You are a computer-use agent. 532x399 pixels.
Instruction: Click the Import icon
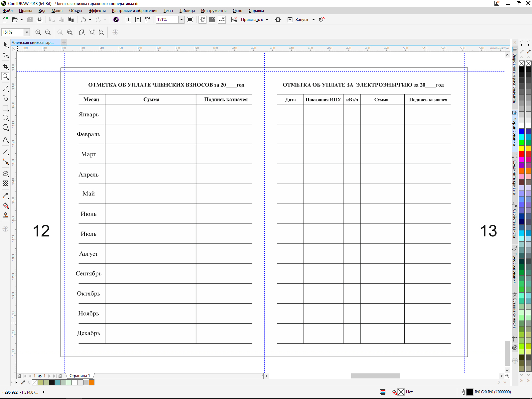(128, 20)
